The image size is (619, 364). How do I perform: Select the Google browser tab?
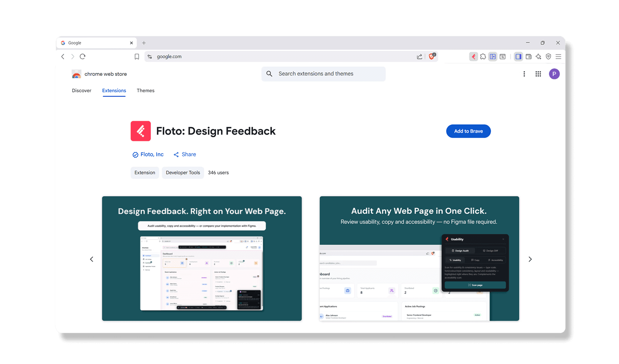point(96,43)
